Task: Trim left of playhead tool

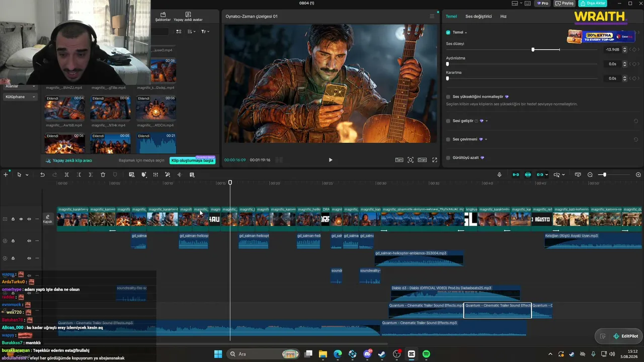Action: tap(78, 174)
